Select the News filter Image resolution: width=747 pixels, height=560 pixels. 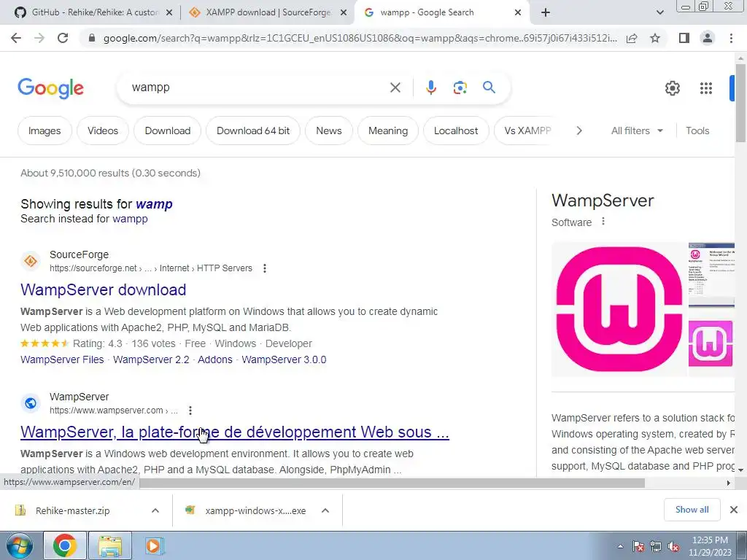(x=329, y=131)
